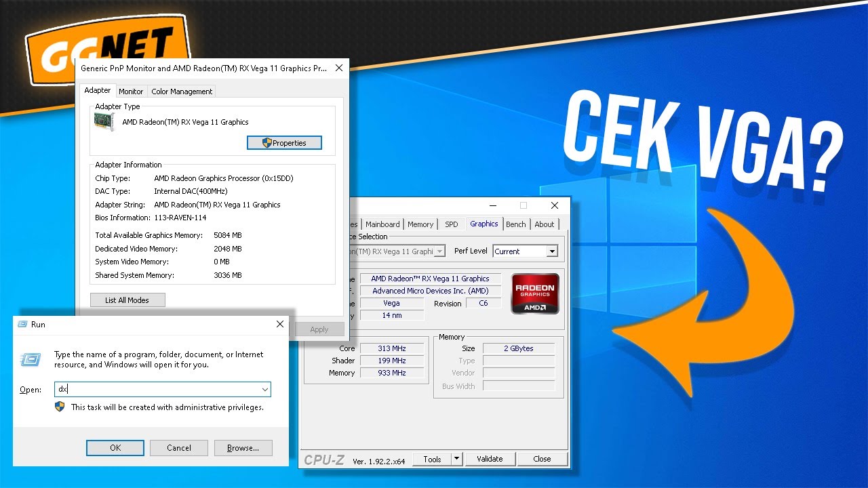Viewport: 868px width, 488px height.
Task: Click Apply in adapter properties window
Action: (x=319, y=329)
